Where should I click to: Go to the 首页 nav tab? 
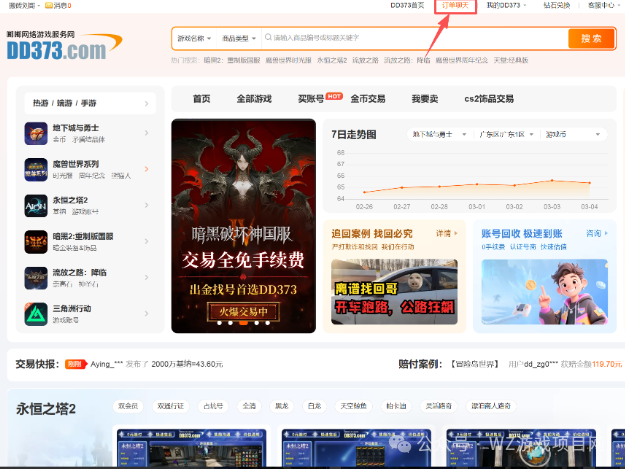coord(202,99)
